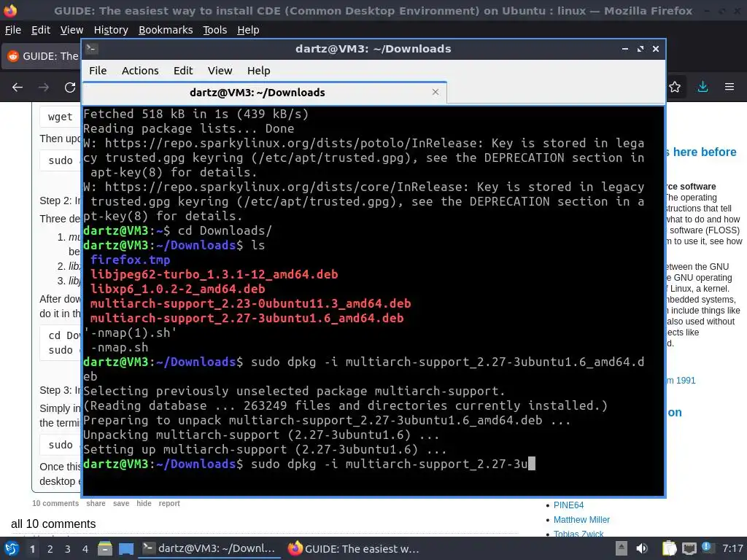Click the 'hide' link under the post
The height and width of the screenshot is (560, 747).
pos(144,503)
